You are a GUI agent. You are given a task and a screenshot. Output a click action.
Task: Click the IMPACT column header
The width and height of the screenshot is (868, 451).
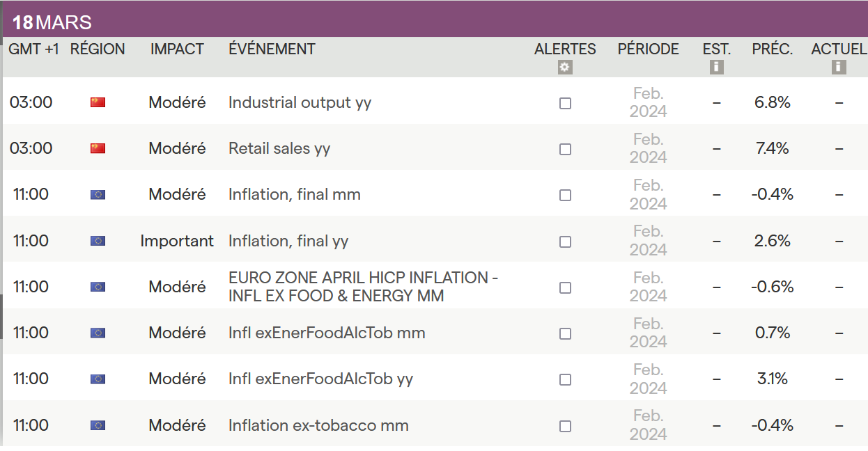coord(177,49)
